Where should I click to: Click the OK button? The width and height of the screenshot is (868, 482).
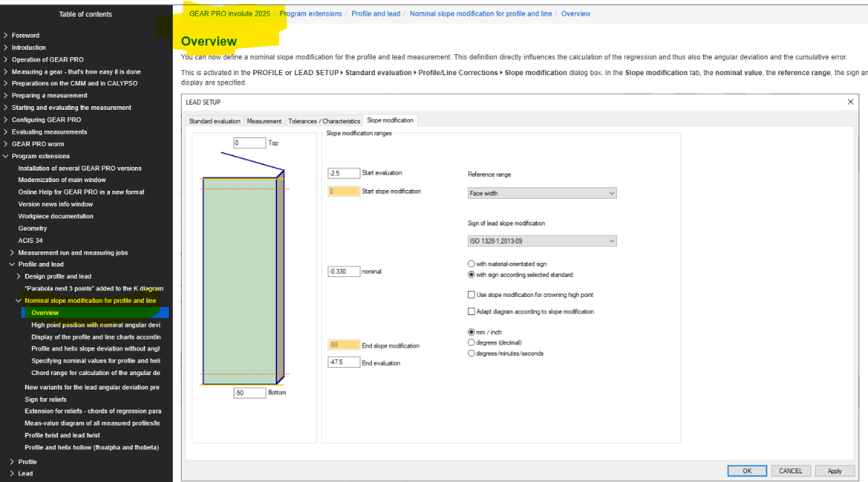[x=746, y=470]
